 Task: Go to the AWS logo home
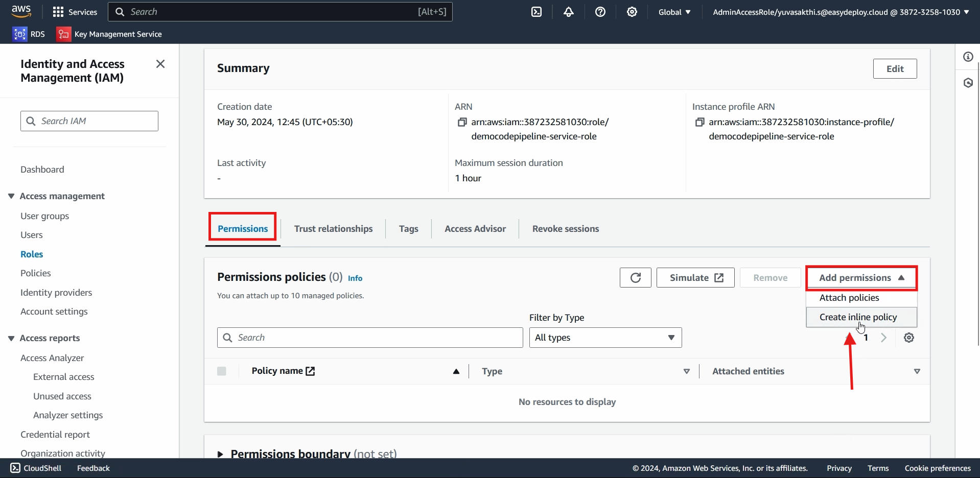point(21,11)
